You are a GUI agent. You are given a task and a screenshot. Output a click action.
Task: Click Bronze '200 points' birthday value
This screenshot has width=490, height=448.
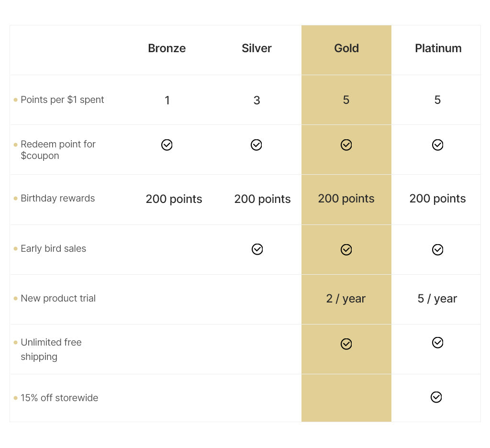pyautogui.click(x=174, y=199)
